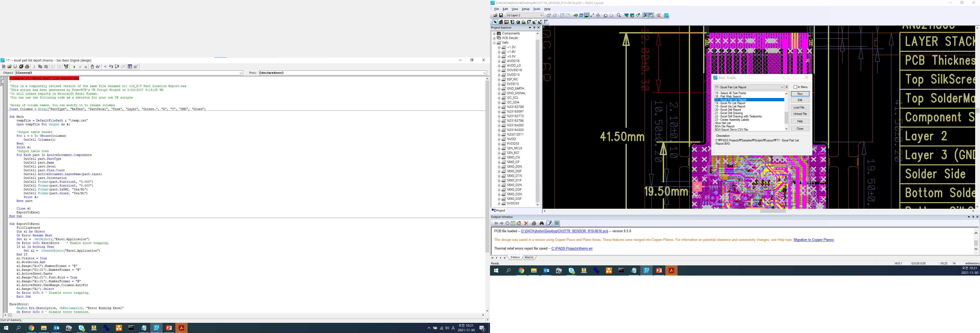Open the therm.err report link
Screen dimensions: 980x333
[572, 249]
